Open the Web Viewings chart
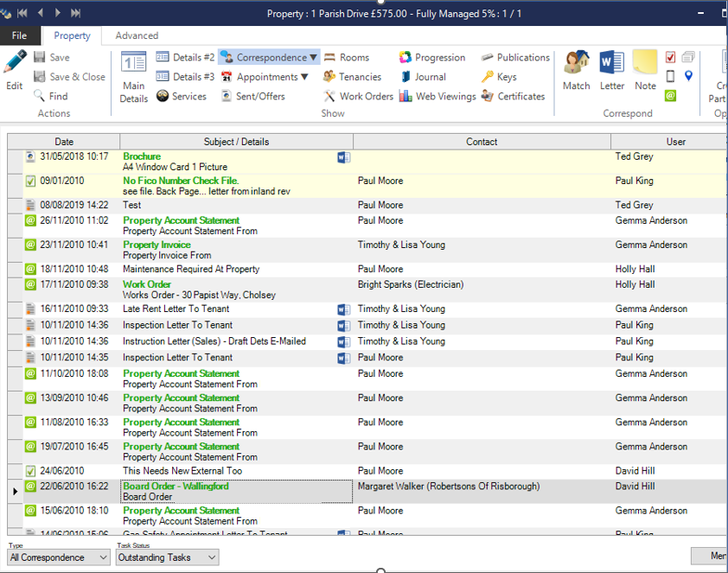Image resolution: width=728 pixels, height=573 pixels. (437, 96)
